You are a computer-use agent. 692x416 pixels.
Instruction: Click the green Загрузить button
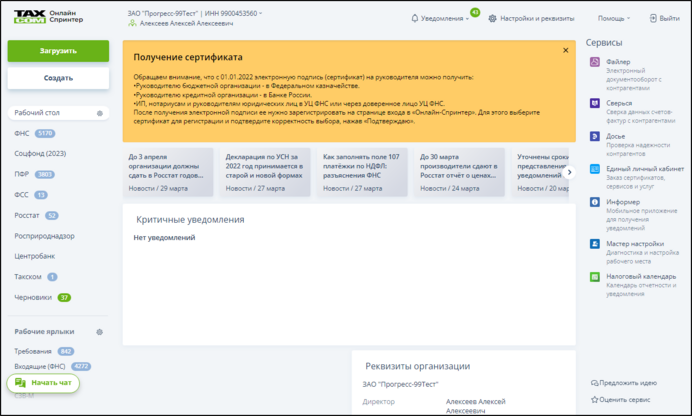pos(58,50)
